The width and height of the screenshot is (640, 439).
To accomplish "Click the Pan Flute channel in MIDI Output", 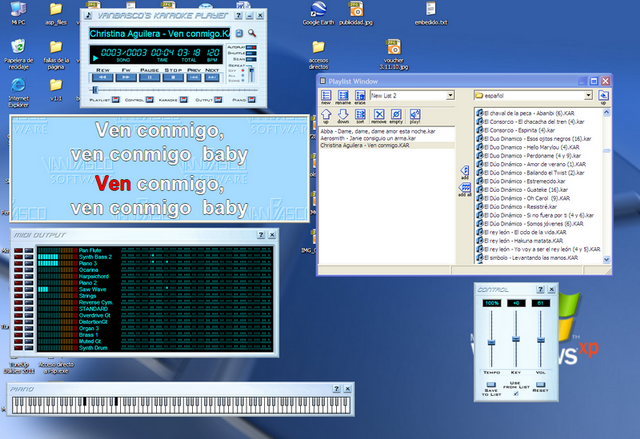I will point(90,250).
